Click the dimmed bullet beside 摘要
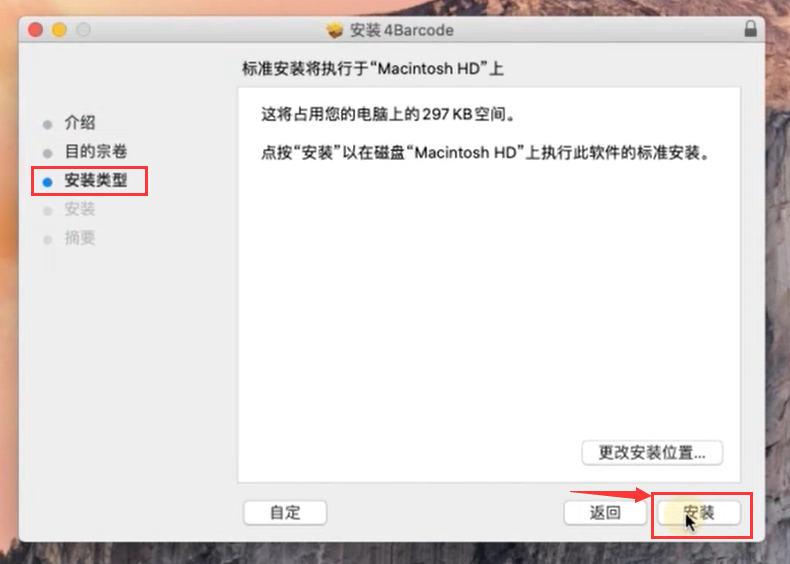790x564 pixels. click(x=47, y=239)
